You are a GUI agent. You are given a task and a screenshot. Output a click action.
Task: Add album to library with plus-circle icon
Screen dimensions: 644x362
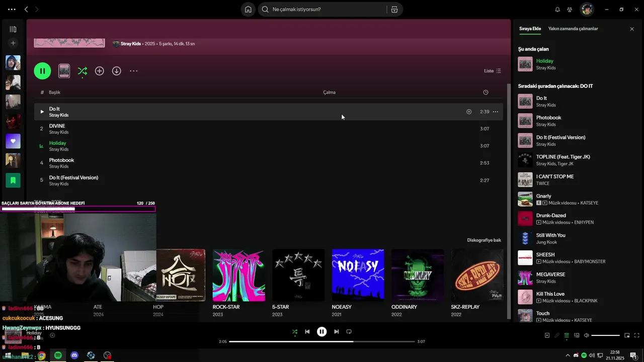click(x=100, y=71)
